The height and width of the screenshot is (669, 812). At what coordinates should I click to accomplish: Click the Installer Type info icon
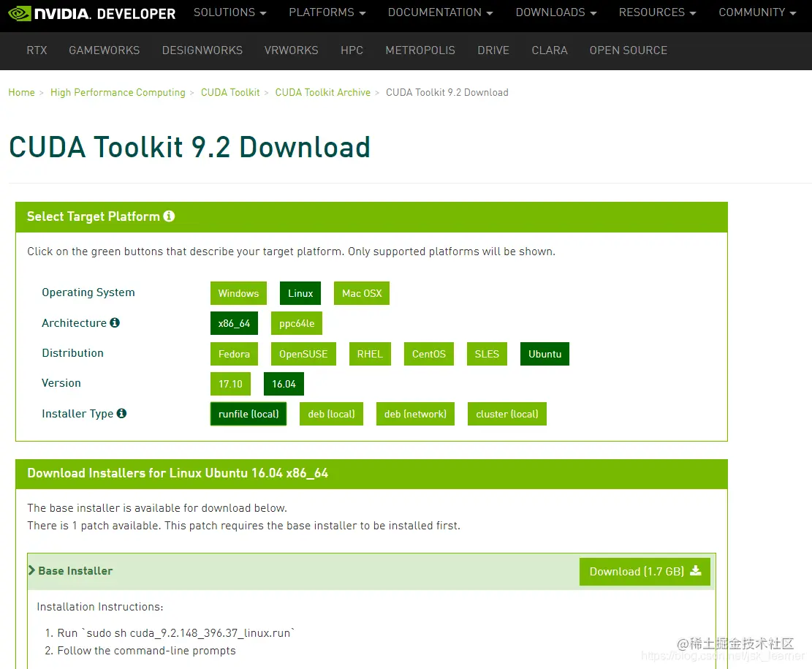[x=122, y=413]
